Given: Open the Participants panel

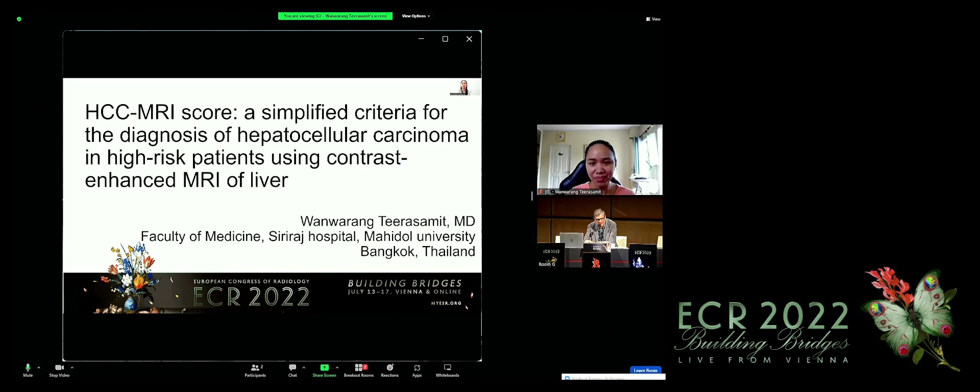Looking at the screenshot, I should click(x=255, y=371).
